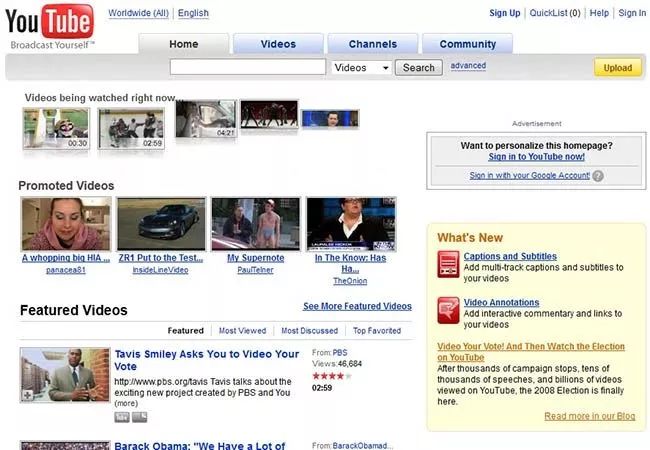
Task: Open See More Featured Videos
Action: (x=357, y=306)
